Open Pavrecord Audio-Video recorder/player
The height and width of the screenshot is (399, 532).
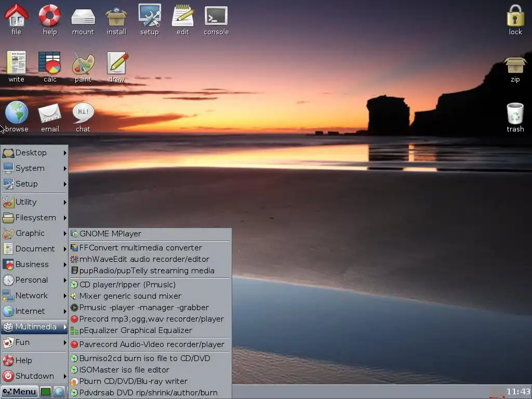point(150,345)
